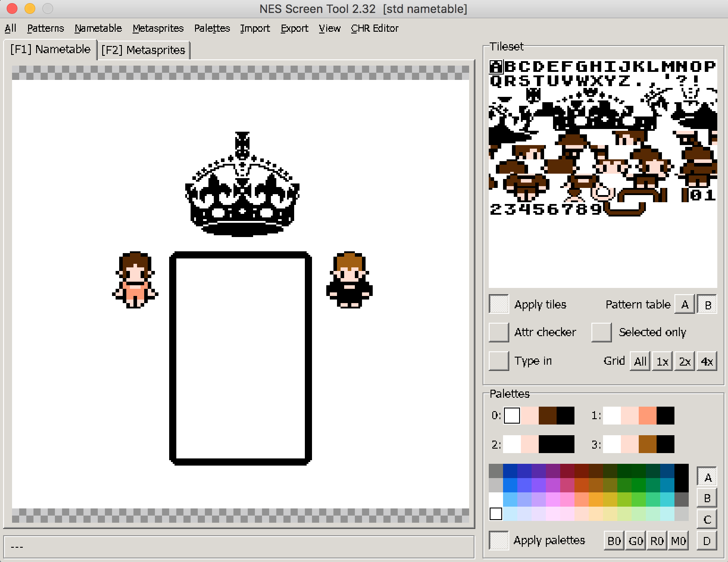728x562 pixels.
Task: Select letter B tile in tileset
Action: [511, 67]
